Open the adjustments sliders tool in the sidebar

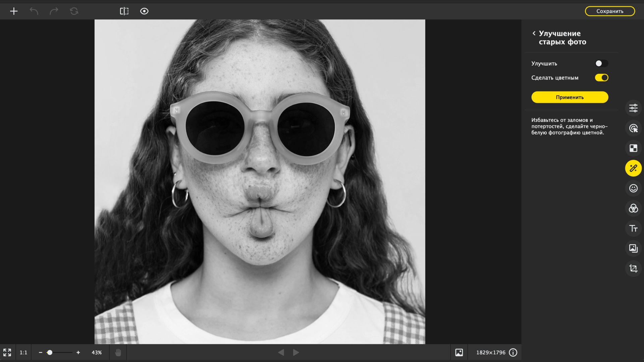click(x=633, y=108)
